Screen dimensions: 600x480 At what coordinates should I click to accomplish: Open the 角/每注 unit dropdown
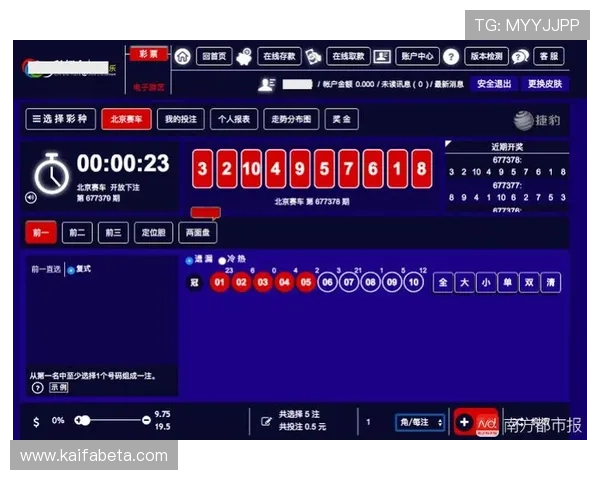coord(420,422)
